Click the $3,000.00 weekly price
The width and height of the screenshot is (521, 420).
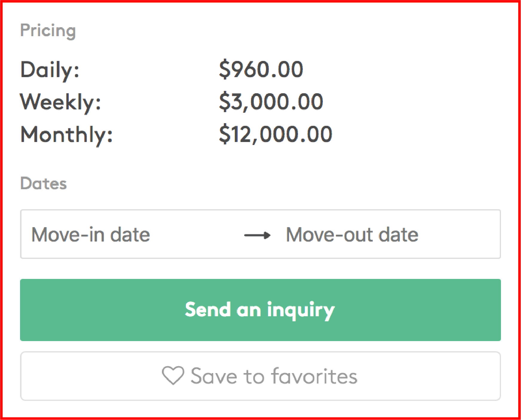271,102
